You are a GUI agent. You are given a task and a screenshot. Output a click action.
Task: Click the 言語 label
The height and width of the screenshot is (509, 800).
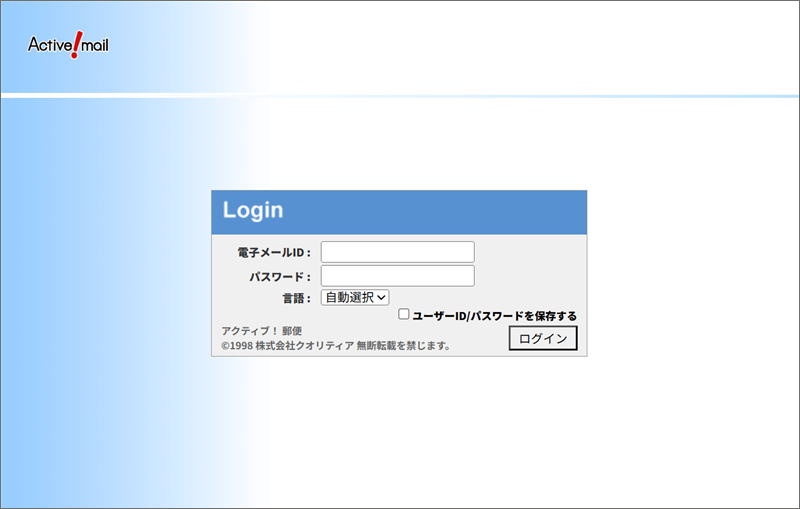(x=296, y=298)
